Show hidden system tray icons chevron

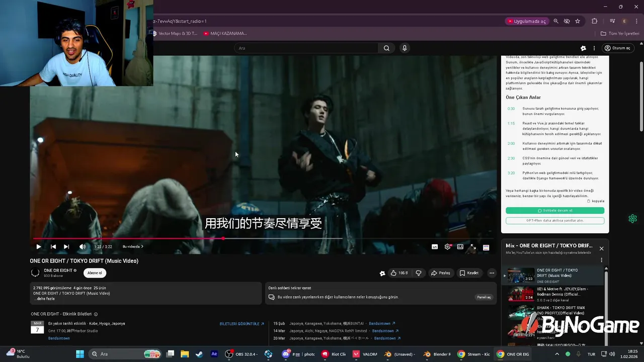point(557,354)
